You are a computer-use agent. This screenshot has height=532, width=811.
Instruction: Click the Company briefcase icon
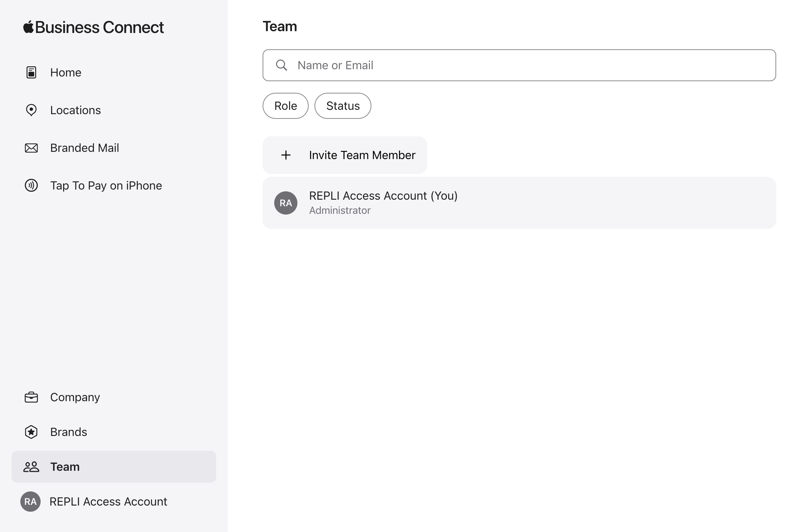pos(31,397)
